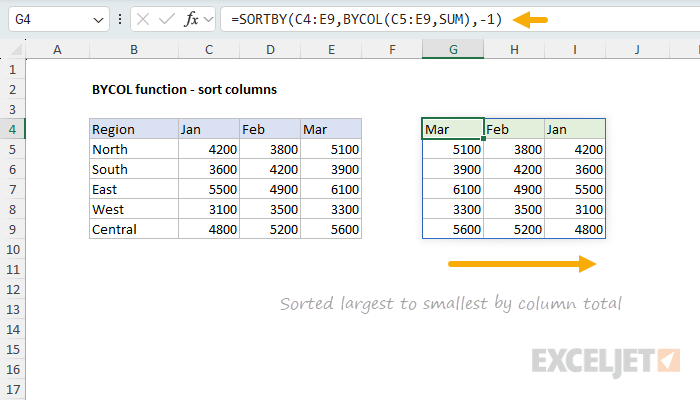This screenshot has height=400, width=700.
Task: Click Central's Mar value 5600 in column E
Action: tap(331, 229)
